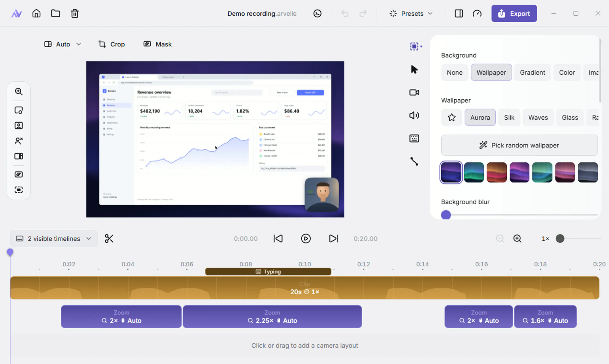Viewport: 609px width, 364px height.
Task: Toggle the side panel layout icon
Action: pos(459,13)
